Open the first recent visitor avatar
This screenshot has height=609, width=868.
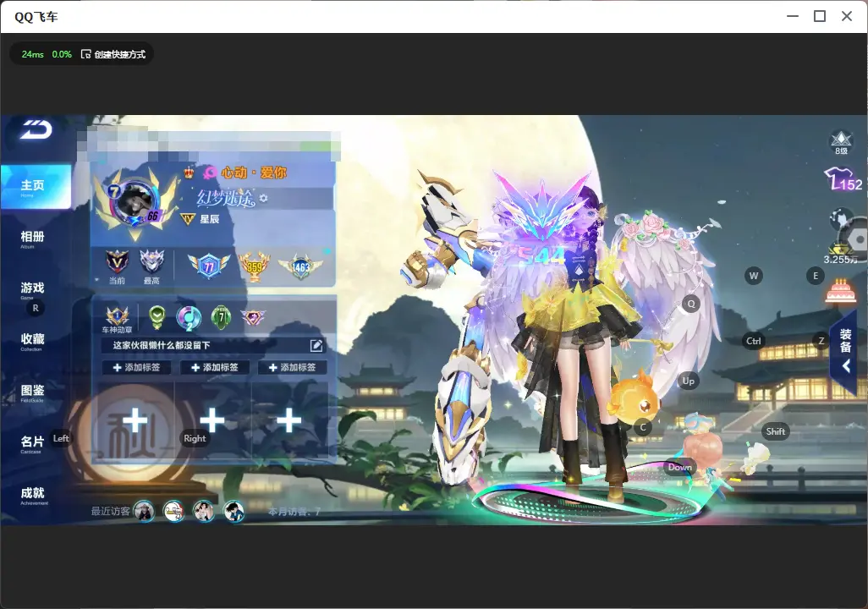click(x=145, y=511)
